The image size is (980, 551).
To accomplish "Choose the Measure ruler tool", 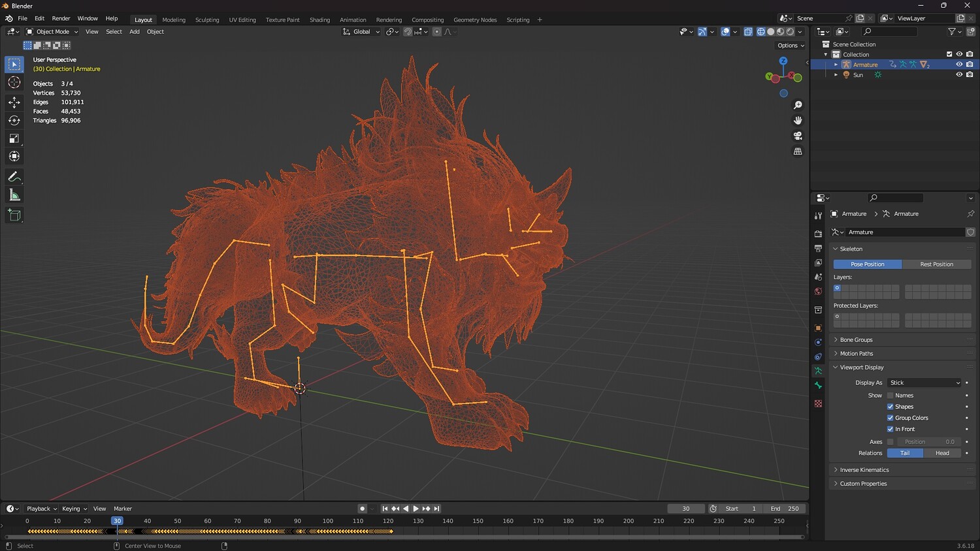I will point(14,195).
